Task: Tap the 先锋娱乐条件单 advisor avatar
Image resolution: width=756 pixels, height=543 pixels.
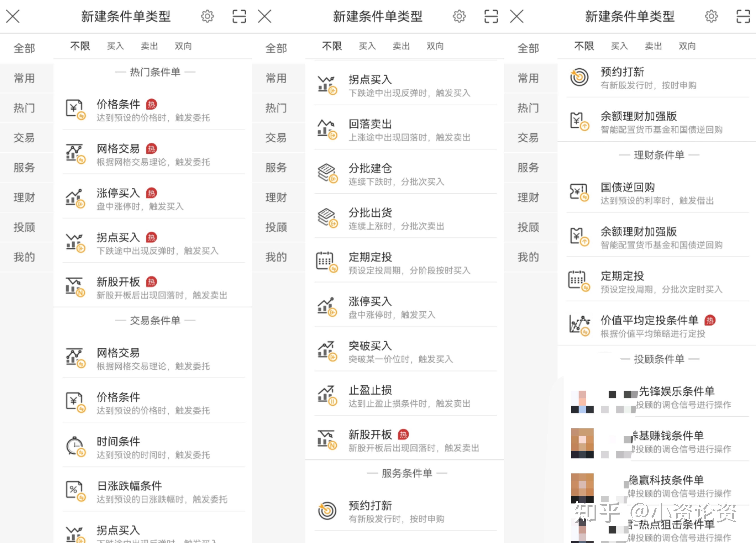Action: click(582, 402)
